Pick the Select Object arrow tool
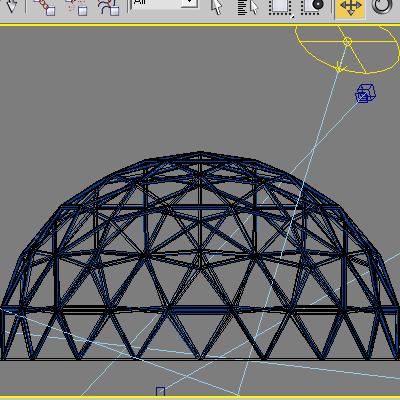Viewport: 400px width, 400px height. tap(216, 7)
